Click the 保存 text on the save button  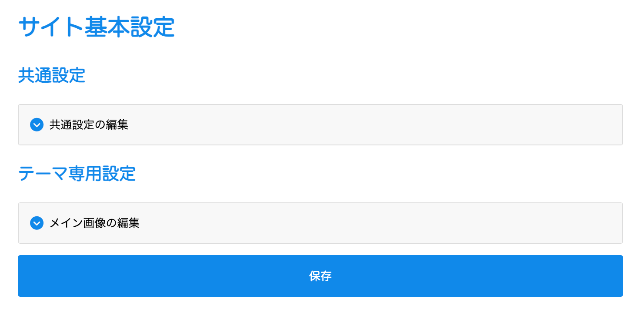click(x=320, y=276)
